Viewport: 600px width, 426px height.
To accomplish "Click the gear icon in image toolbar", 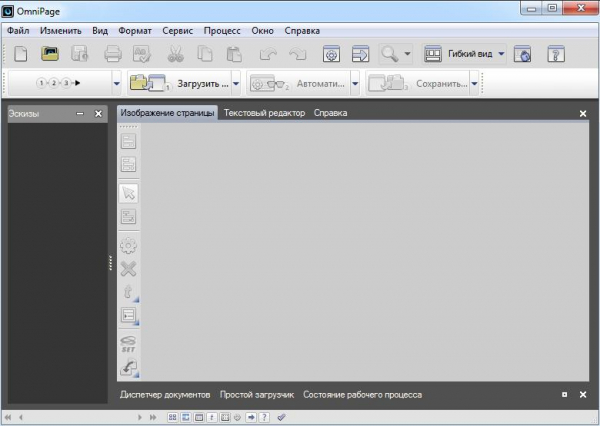I will point(128,245).
